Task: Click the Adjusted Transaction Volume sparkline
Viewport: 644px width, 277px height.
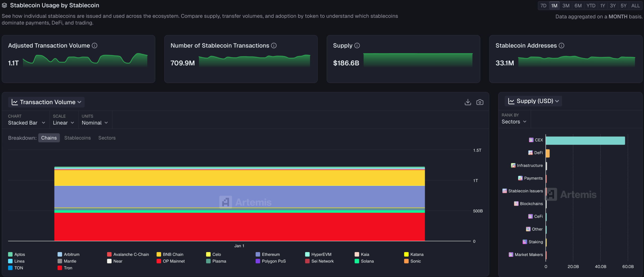Action: pyautogui.click(x=85, y=60)
